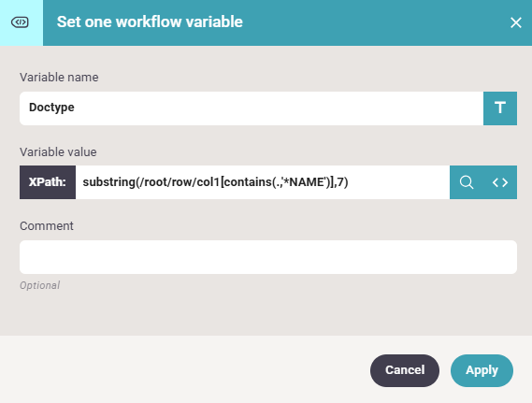Click the word substring in the XPath expression

click(108, 182)
